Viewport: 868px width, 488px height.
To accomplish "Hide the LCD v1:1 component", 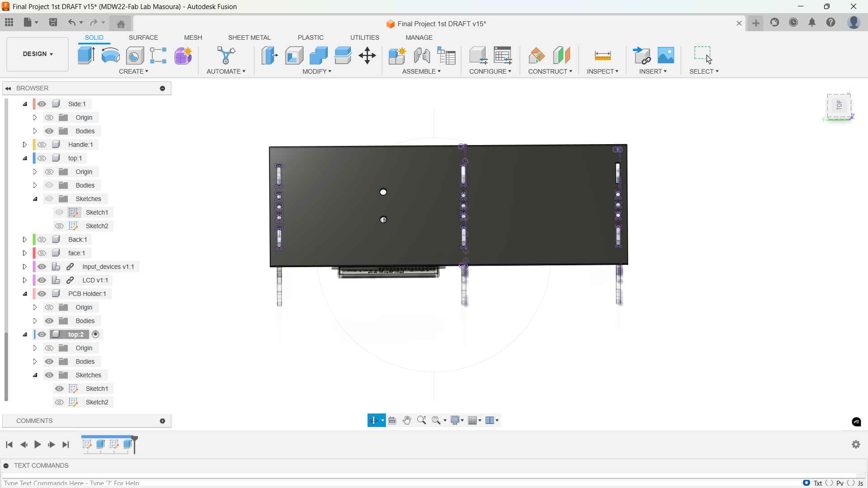I will tap(42, 280).
